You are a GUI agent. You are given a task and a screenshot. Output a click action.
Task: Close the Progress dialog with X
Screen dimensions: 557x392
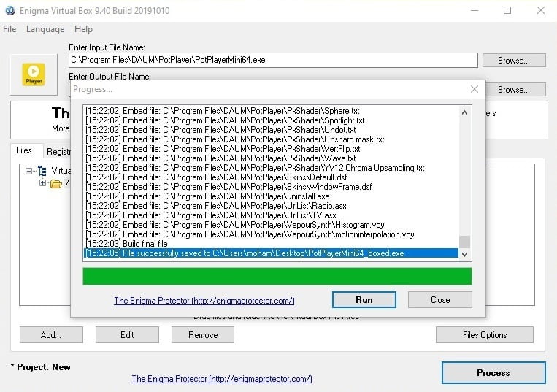pos(475,89)
